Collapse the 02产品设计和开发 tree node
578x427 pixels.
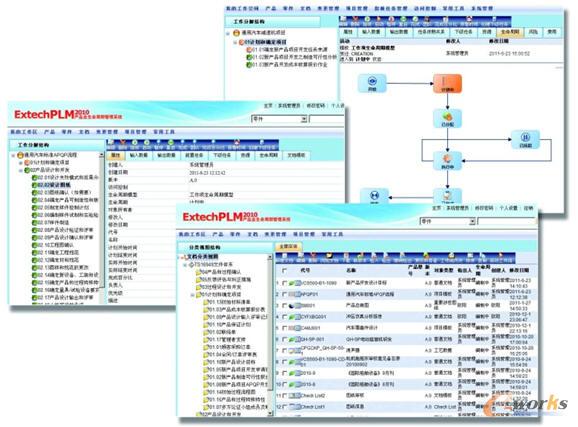pyautogui.click(x=21, y=170)
